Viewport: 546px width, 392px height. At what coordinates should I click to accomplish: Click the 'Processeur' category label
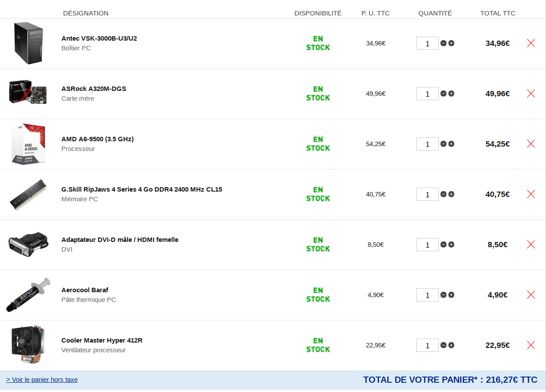click(x=78, y=149)
